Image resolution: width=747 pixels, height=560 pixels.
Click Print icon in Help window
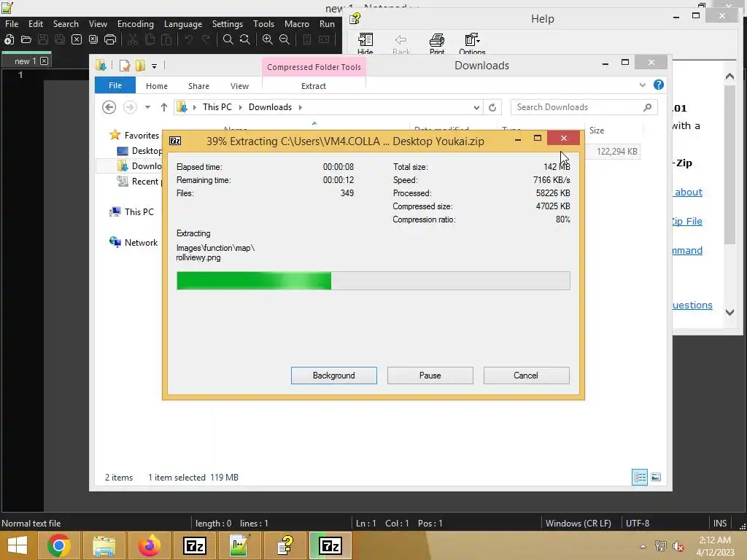437,44
